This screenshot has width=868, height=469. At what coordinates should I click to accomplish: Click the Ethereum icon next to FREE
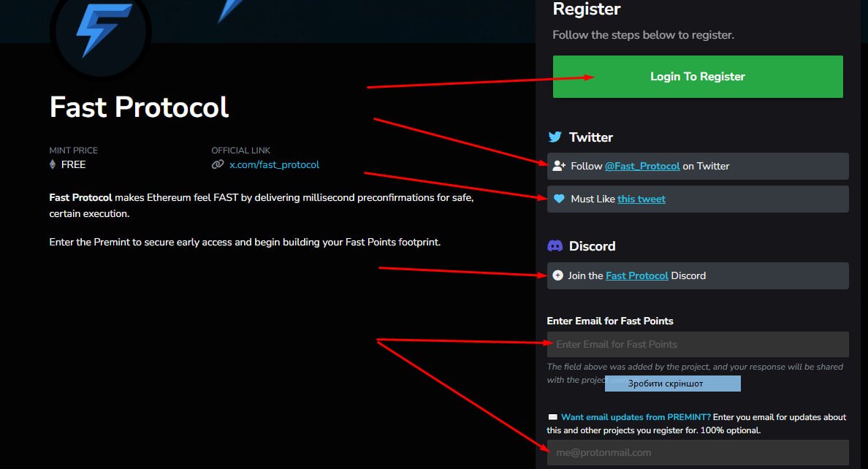(x=53, y=164)
